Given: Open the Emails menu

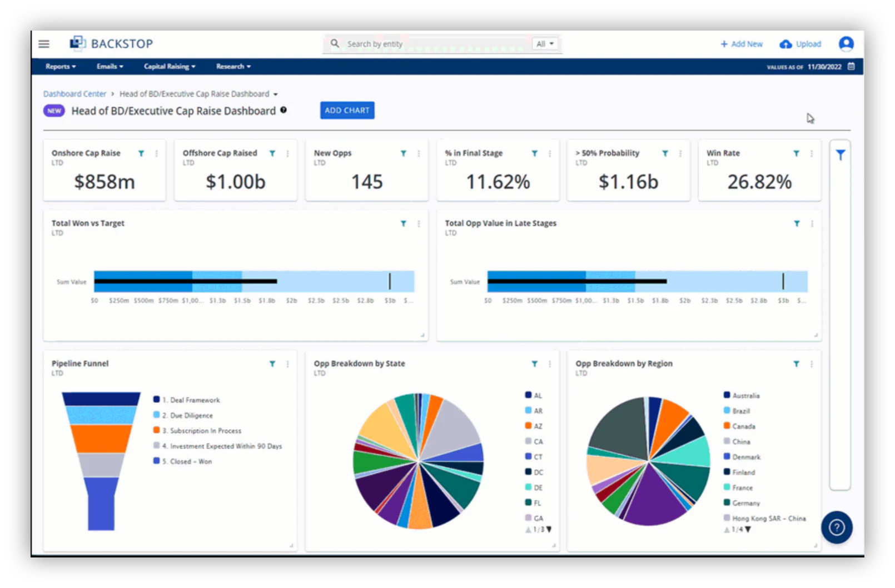Looking at the screenshot, I should point(110,67).
